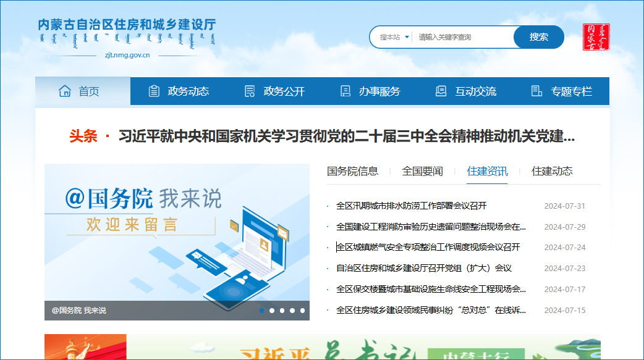Image resolution: width=644 pixels, height=360 pixels.
Task: Click the red Mongolian language seal icon
Action: click(596, 37)
